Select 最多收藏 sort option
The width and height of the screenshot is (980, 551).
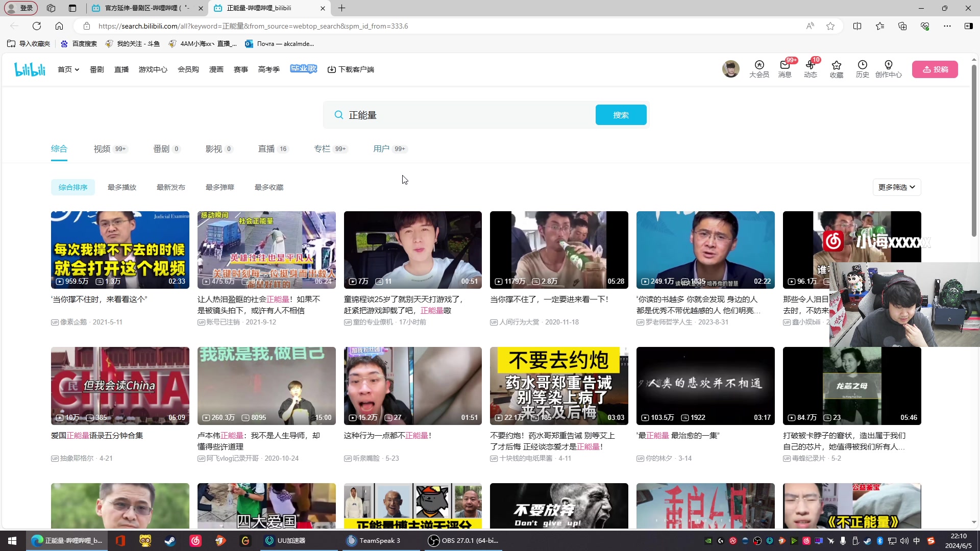(x=268, y=187)
